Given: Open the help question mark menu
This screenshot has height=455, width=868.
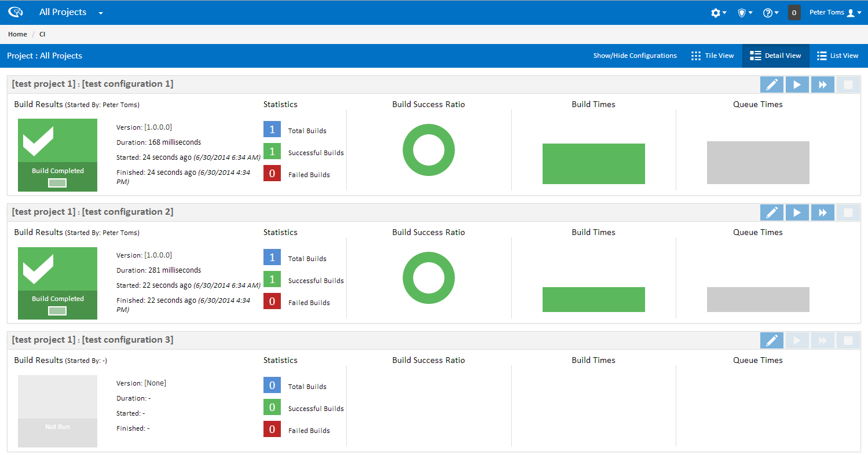Looking at the screenshot, I should pyautogui.click(x=771, y=13).
